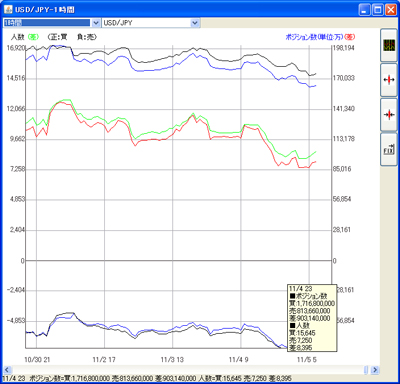The image size is (400, 384).
Task: Click the horizontal scrollbar track
Action: (187, 370)
